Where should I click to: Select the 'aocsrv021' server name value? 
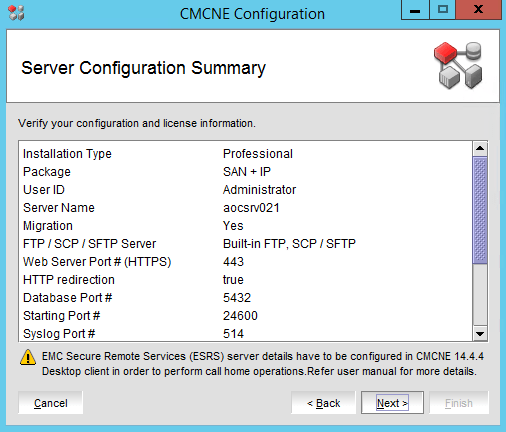tap(251, 208)
